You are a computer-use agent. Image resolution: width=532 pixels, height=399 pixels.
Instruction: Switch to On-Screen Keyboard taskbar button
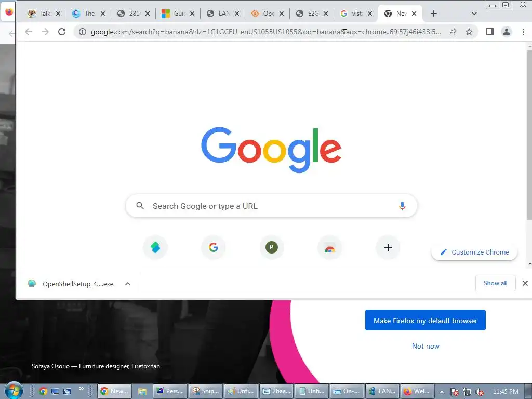click(347, 391)
